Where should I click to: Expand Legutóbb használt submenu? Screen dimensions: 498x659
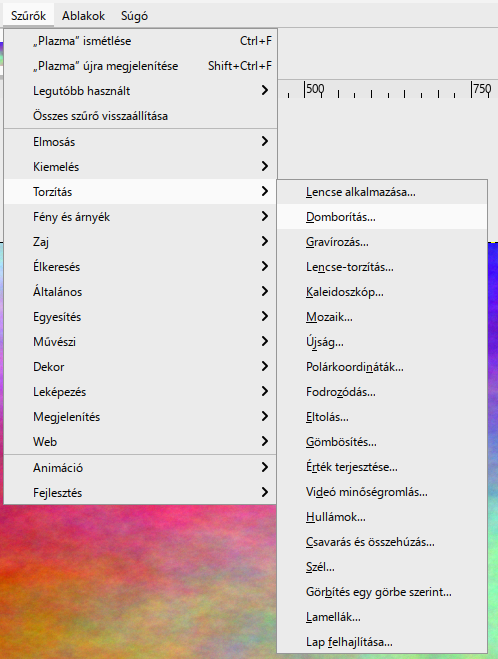click(140, 91)
